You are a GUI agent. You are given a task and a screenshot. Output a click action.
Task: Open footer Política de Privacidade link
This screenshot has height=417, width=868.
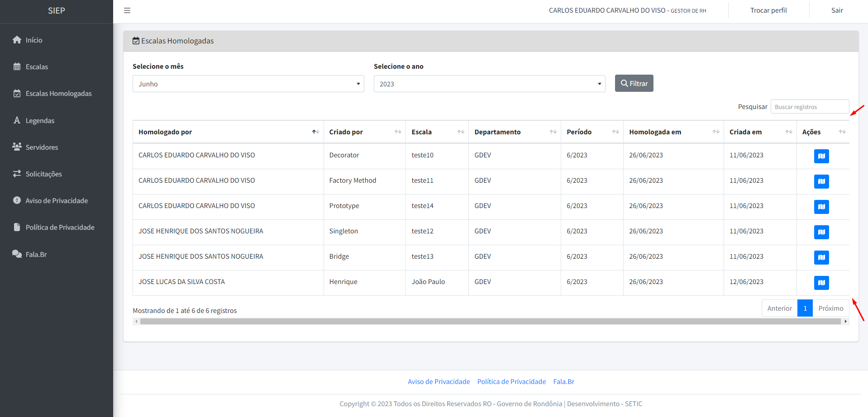(x=511, y=381)
